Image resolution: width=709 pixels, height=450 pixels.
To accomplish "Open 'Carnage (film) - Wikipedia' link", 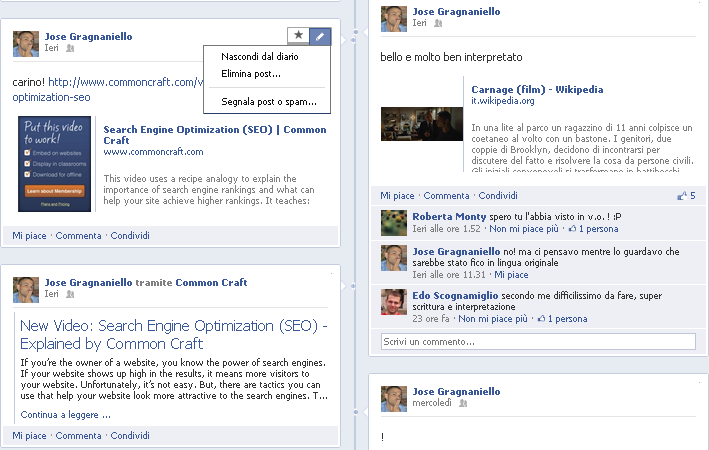I will click(x=537, y=89).
